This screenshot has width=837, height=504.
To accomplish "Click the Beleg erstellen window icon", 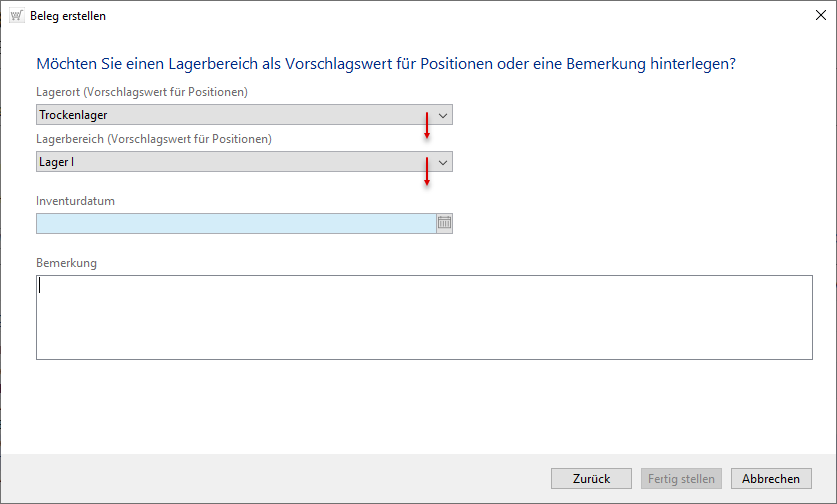I will coord(16,16).
